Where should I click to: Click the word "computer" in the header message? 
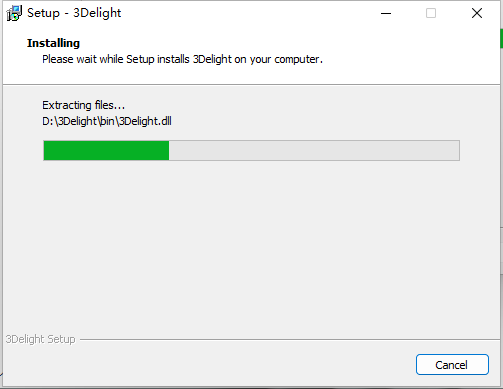coord(297,59)
